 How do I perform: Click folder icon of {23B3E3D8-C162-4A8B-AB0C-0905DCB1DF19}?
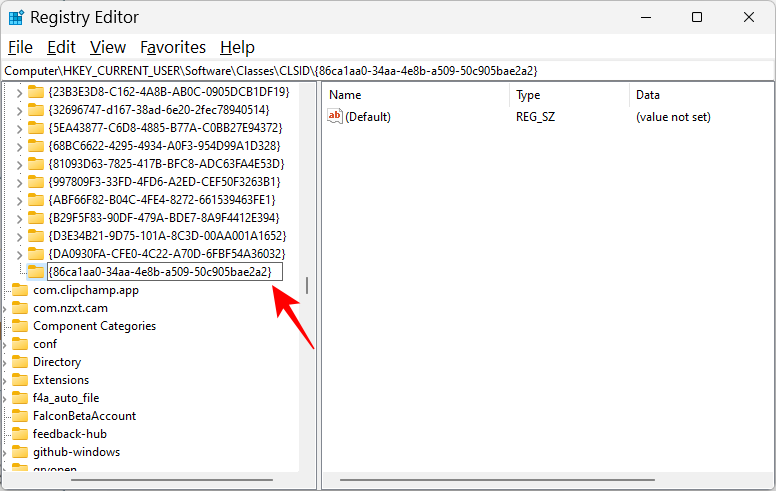36,92
